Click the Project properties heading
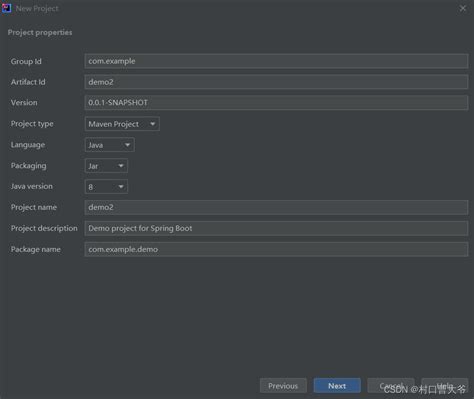This screenshot has height=399, width=474. [40, 32]
